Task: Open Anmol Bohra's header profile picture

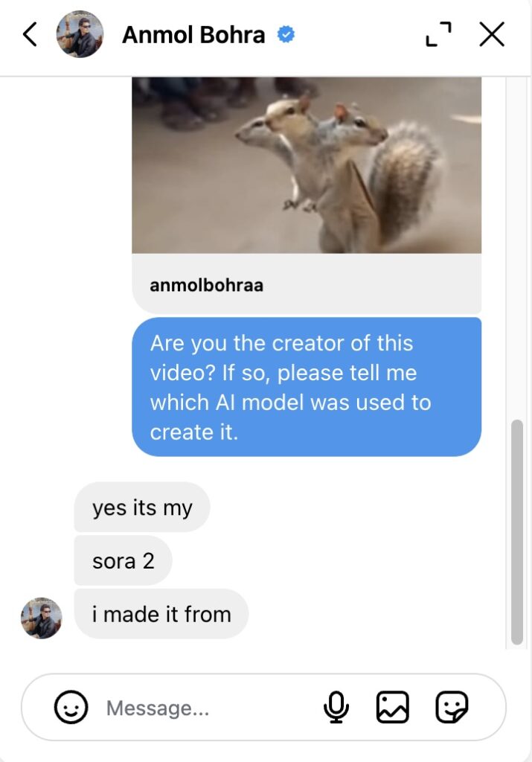Action: click(x=79, y=34)
